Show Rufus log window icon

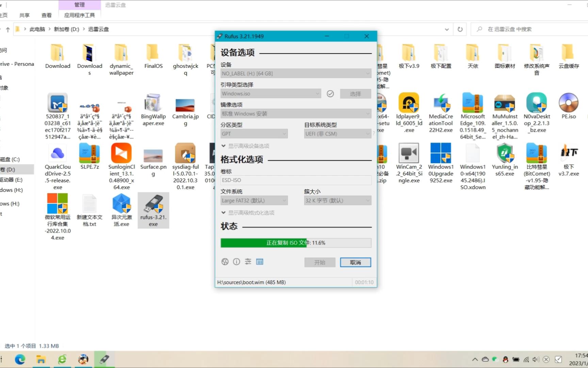click(260, 262)
